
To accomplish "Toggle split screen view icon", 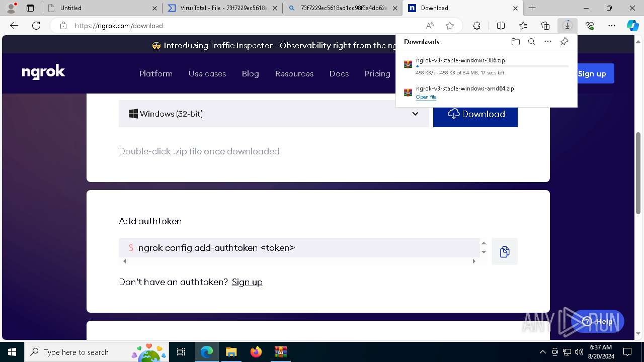I will point(501,26).
